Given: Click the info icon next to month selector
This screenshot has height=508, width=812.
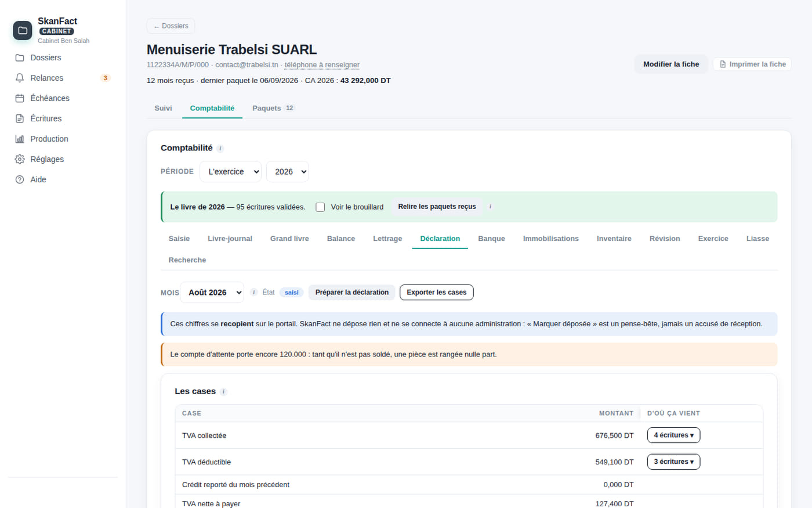Looking at the screenshot, I should pos(253,292).
